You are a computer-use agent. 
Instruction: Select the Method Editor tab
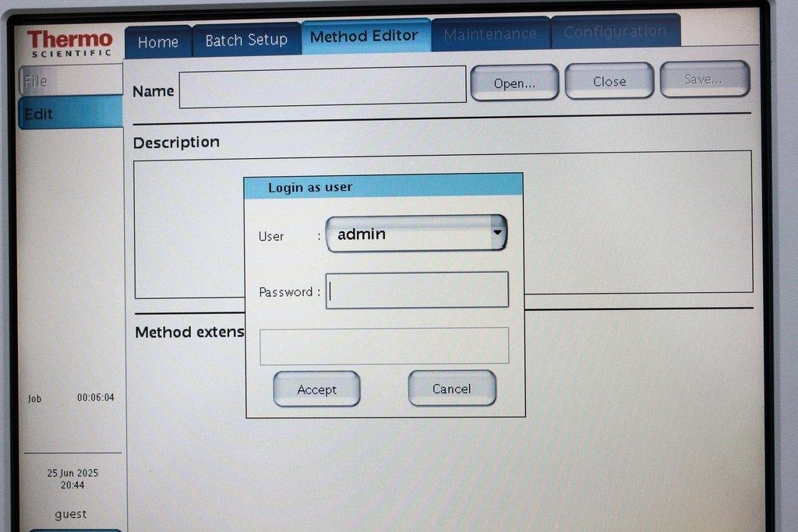(x=365, y=37)
